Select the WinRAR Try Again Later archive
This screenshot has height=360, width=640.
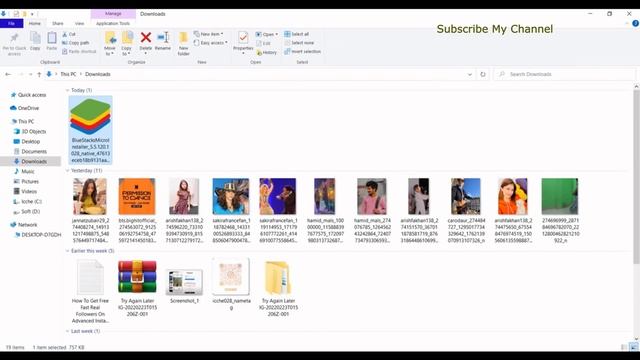(x=137, y=288)
